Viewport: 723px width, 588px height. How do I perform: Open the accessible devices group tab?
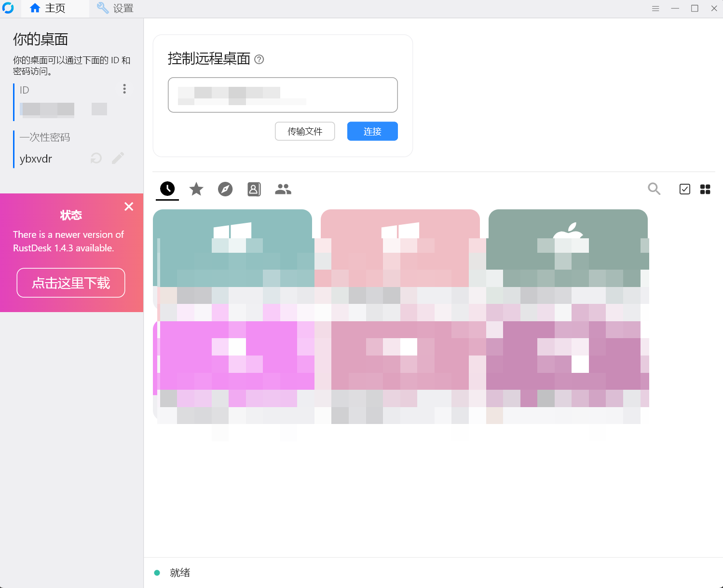[283, 189]
